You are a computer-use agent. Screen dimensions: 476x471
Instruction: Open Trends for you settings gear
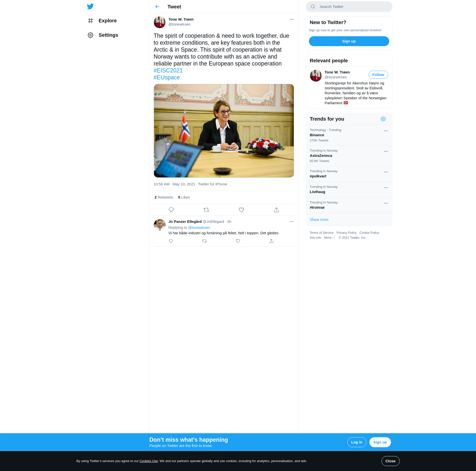click(x=383, y=119)
